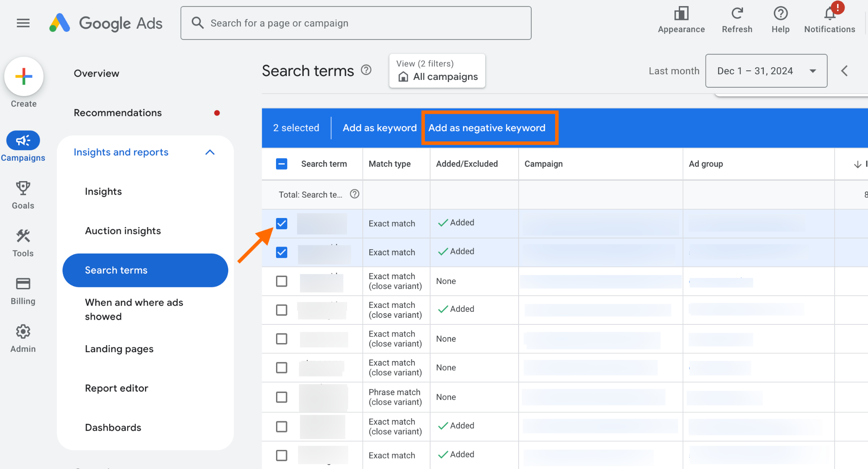Screen dimensions: 868x469
Task: Open the Dec 1 – 31, 2024 date dropdown
Action: [x=766, y=71]
